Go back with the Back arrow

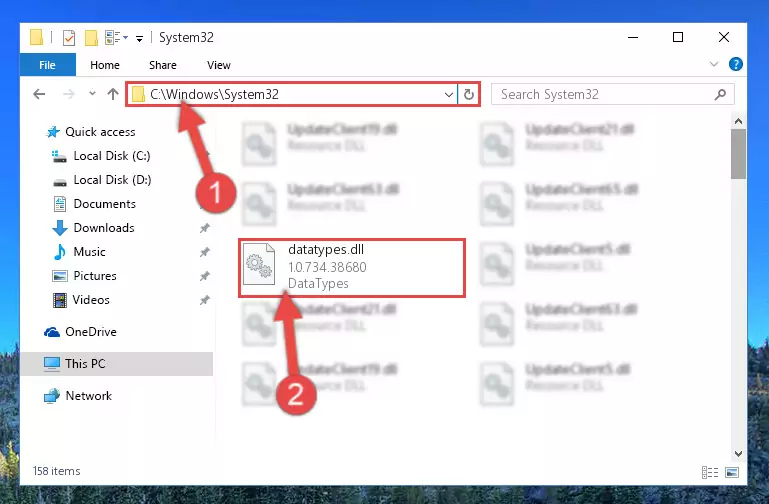coord(39,94)
